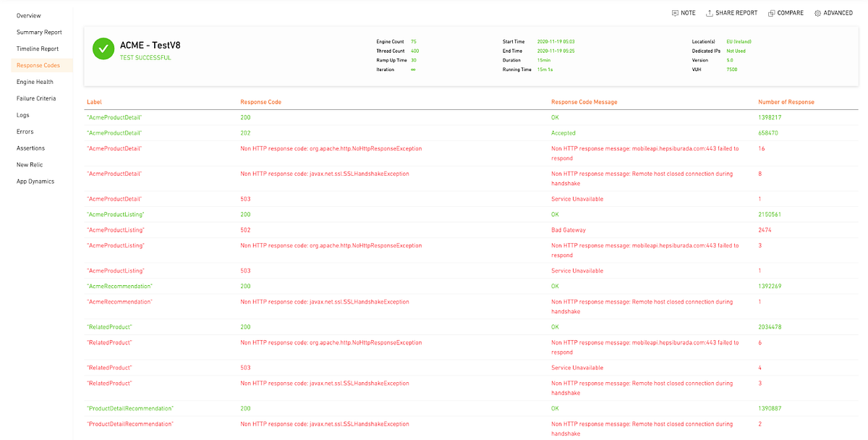This screenshot has width=868, height=440.
Task: Open the Timeline Report page
Action: pos(38,48)
